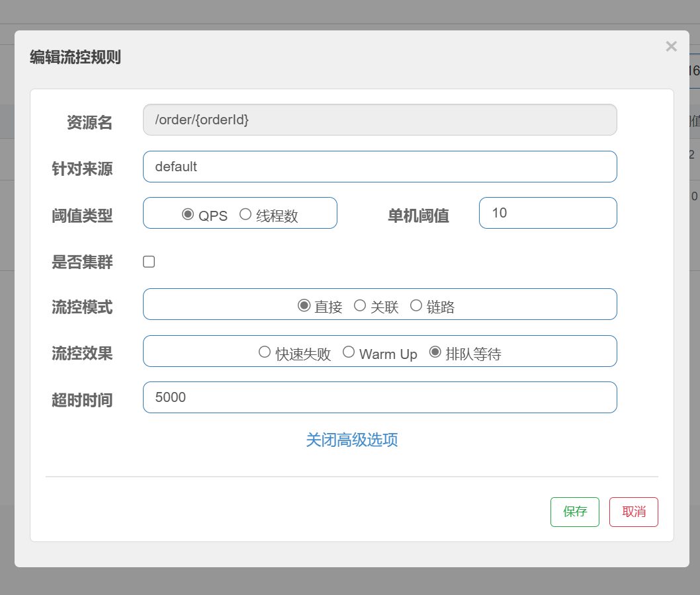Click the 单机阈值 input showing 10
Screen dimensions: 700x595
click(x=548, y=213)
